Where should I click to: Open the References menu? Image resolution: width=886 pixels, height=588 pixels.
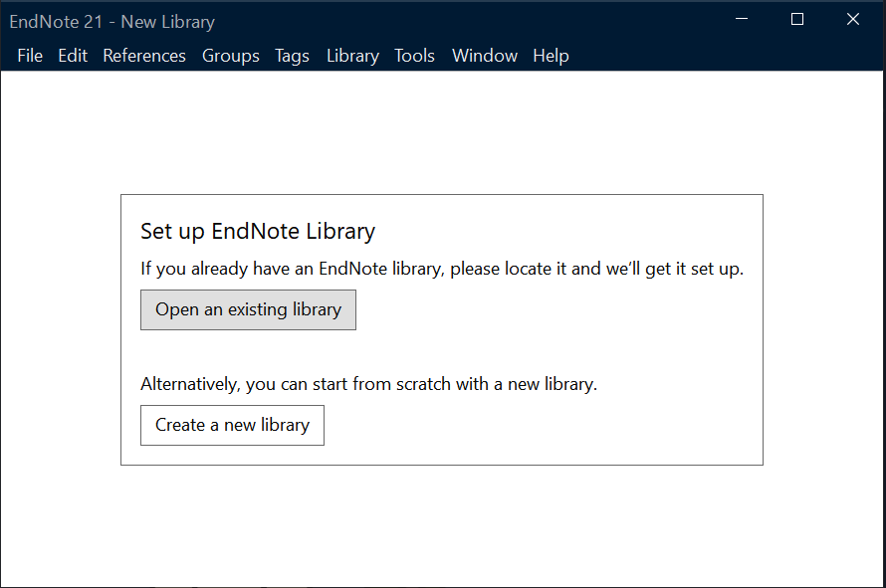[144, 56]
